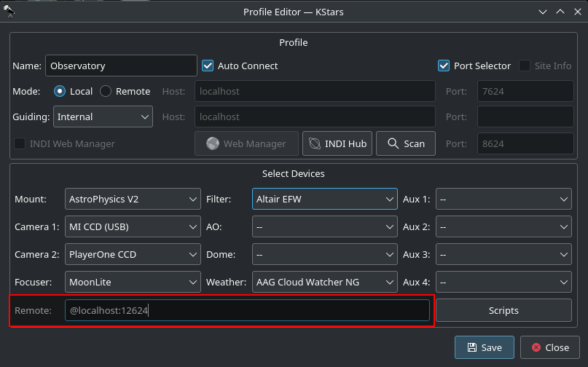
Task: Click the Scripts button
Action: (503, 310)
